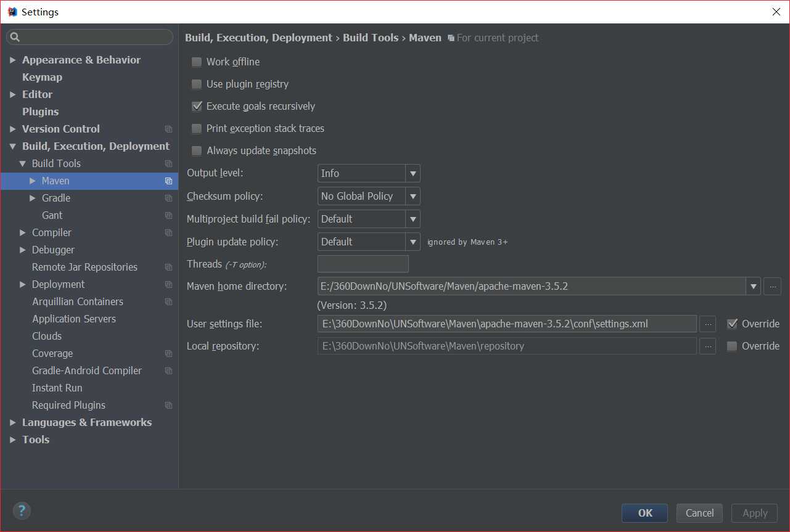Click '(Version: 3.5.2)' text
Screen dimensions: 790x532
click(352, 305)
